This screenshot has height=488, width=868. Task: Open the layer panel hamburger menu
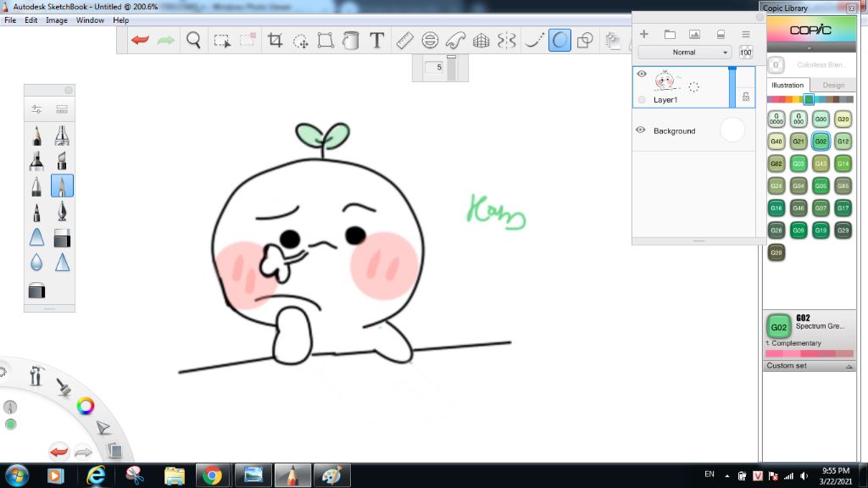point(746,34)
